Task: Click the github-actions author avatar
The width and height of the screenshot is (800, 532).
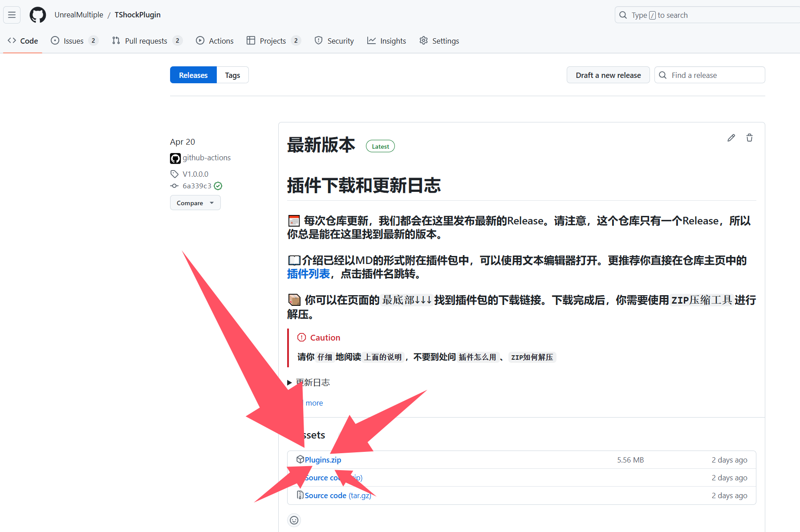Action: coord(175,158)
